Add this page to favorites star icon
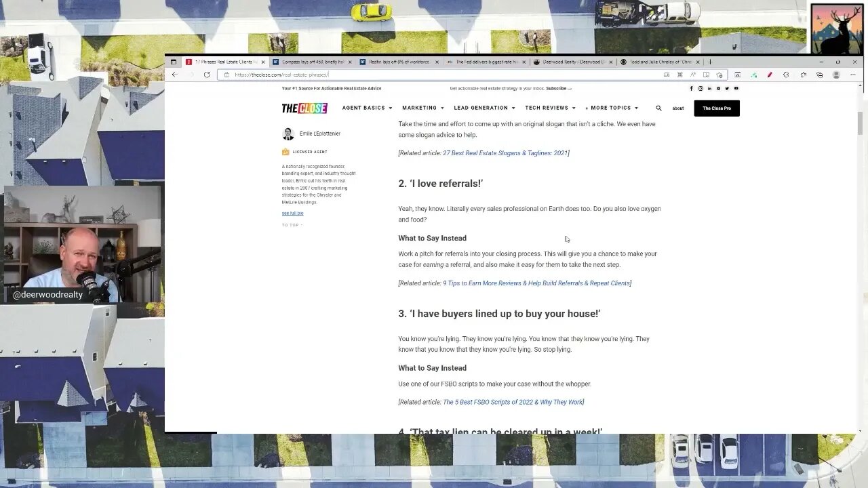The height and width of the screenshot is (488, 868). pyautogui.click(x=719, y=75)
